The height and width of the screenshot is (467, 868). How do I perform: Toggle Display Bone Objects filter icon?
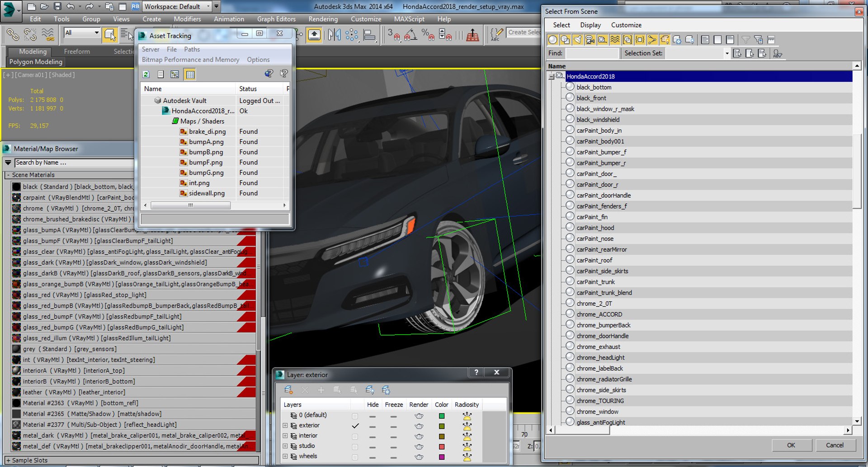pos(652,40)
